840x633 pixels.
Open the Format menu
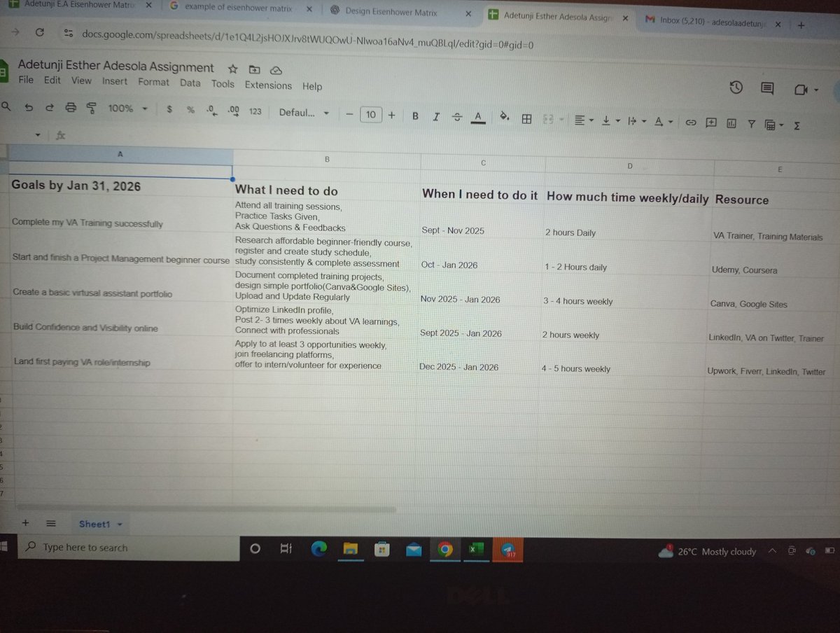(153, 82)
